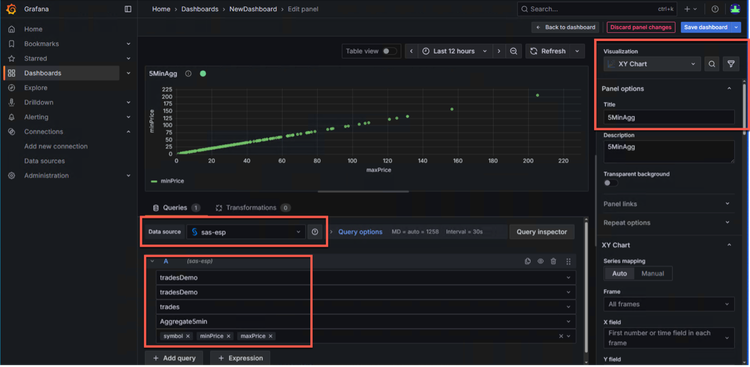Image resolution: width=750 pixels, height=367 pixels.
Task: Collapse the Panel options section
Action: pyautogui.click(x=729, y=89)
